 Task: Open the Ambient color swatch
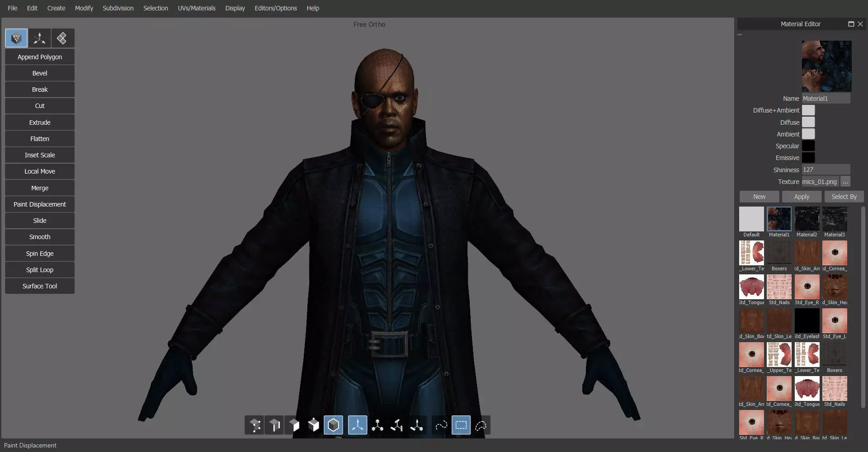point(808,134)
